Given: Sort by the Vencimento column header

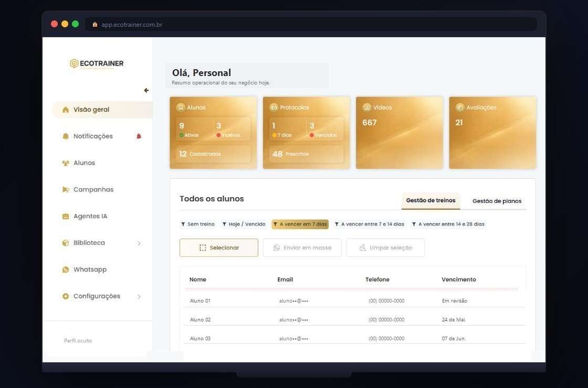Looking at the screenshot, I should point(459,279).
